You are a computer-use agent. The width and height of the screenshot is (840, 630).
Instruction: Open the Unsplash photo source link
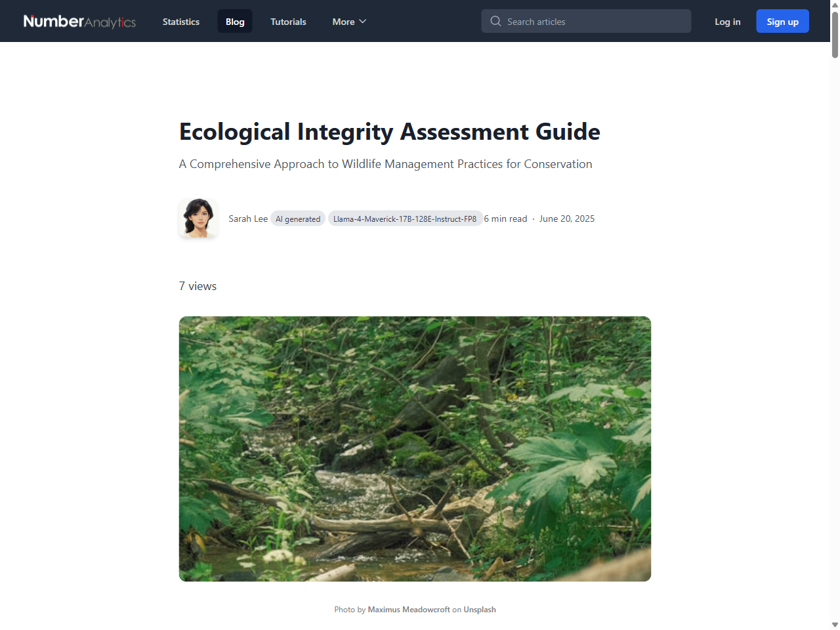(479, 609)
